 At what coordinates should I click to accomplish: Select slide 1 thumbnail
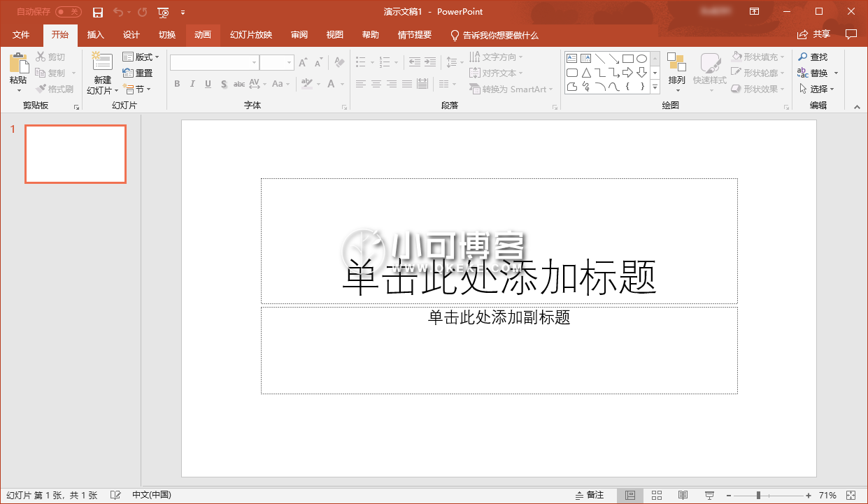[x=76, y=154]
